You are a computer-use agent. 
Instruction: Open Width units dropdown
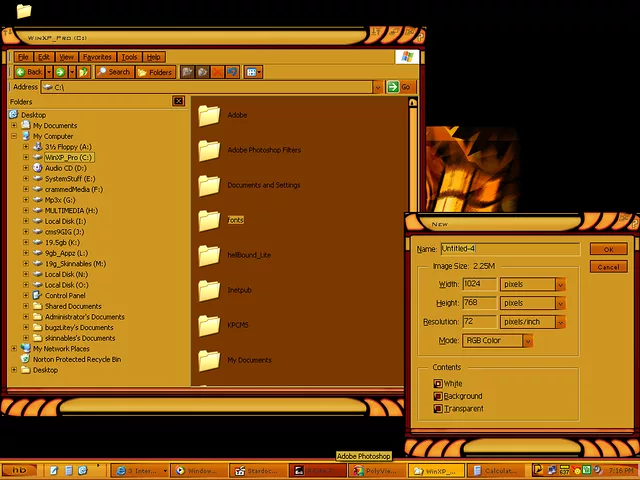560,284
